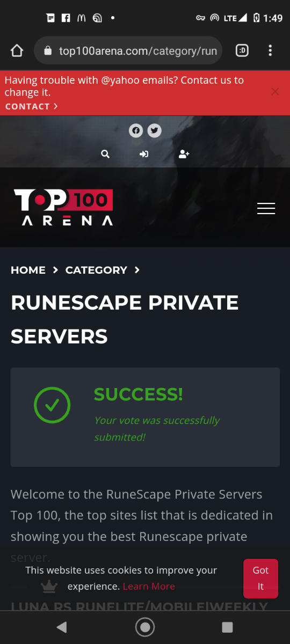
Task: Tap the register user-plus icon
Action: [x=184, y=155]
